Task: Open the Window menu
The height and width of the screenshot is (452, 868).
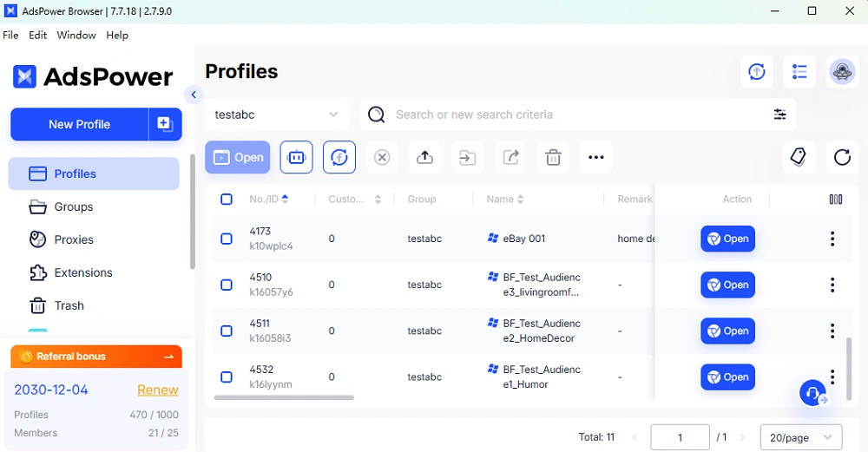Action: click(x=76, y=35)
